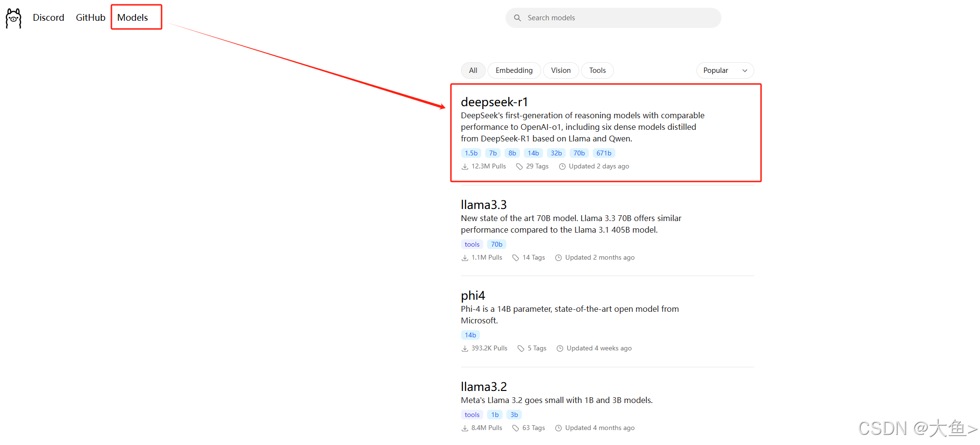Select deepseek-r1 7b size tag
The height and width of the screenshot is (445, 980).
[x=493, y=153]
